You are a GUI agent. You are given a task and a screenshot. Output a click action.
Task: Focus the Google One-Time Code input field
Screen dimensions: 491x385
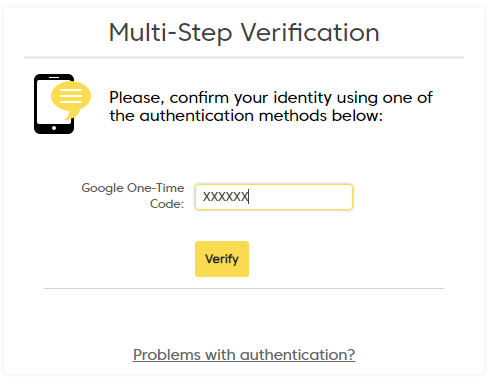pyautogui.click(x=274, y=197)
